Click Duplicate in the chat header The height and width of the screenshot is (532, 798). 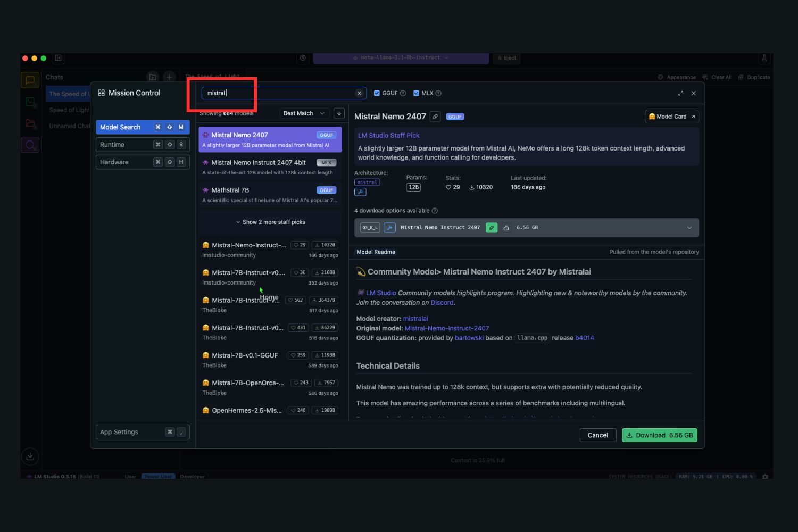coord(754,77)
